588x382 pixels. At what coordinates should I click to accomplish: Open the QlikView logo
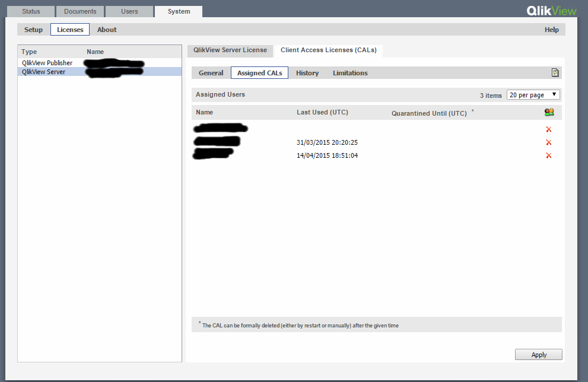pyautogui.click(x=551, y=11)
